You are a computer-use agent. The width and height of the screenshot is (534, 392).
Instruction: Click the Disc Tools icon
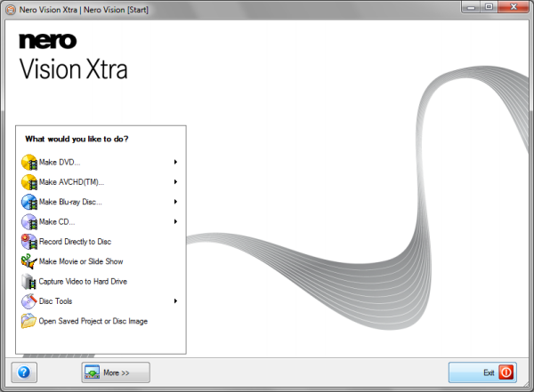[x=28, y=301]
